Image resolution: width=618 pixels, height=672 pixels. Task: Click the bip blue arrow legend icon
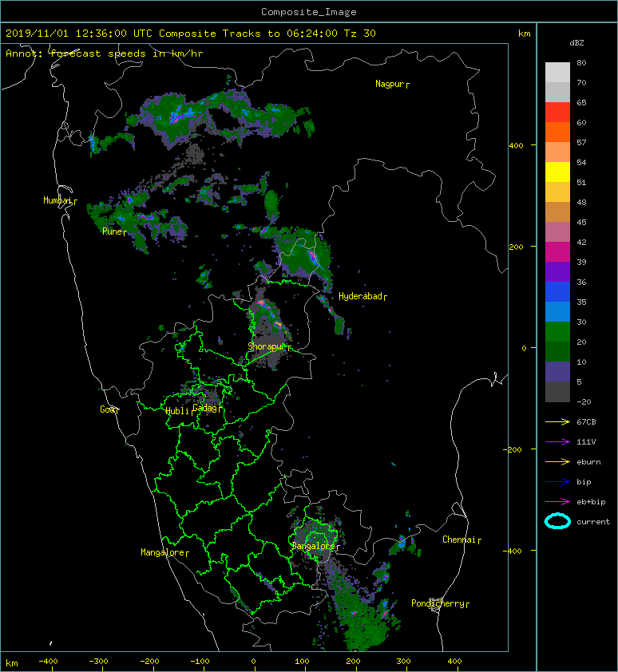pyautogui.click(x=557, y=482)
